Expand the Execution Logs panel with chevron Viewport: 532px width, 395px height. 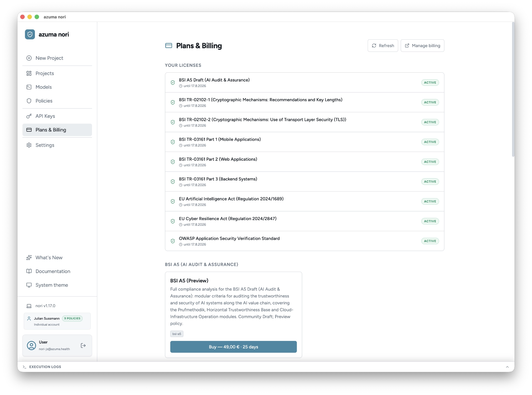pyautogui.click(x=507, y=367)
